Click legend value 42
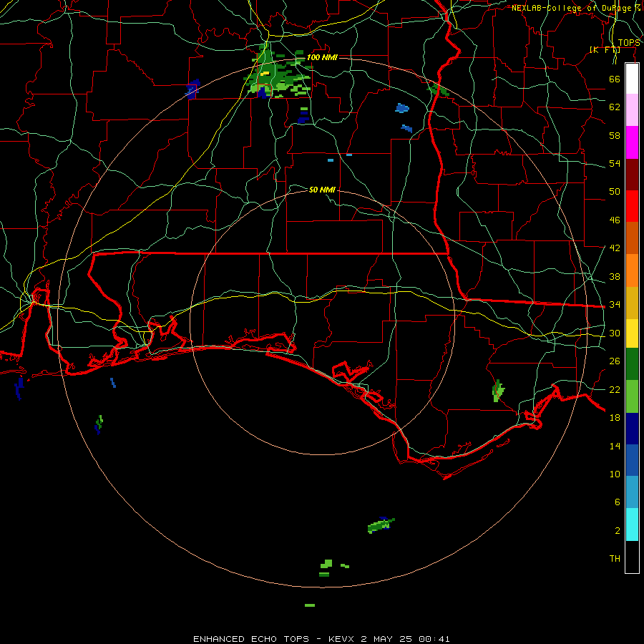 (615, 248)
